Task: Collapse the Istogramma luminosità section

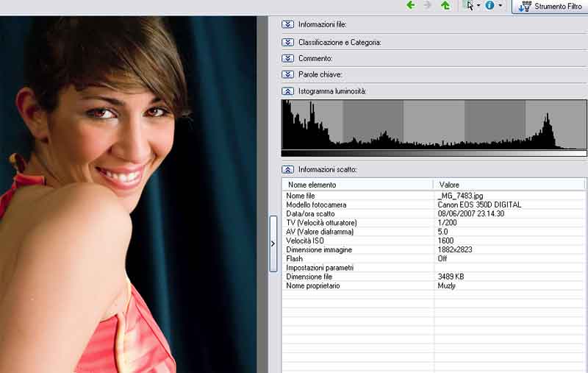Action: pyautogui.click(x=288, y=91)
